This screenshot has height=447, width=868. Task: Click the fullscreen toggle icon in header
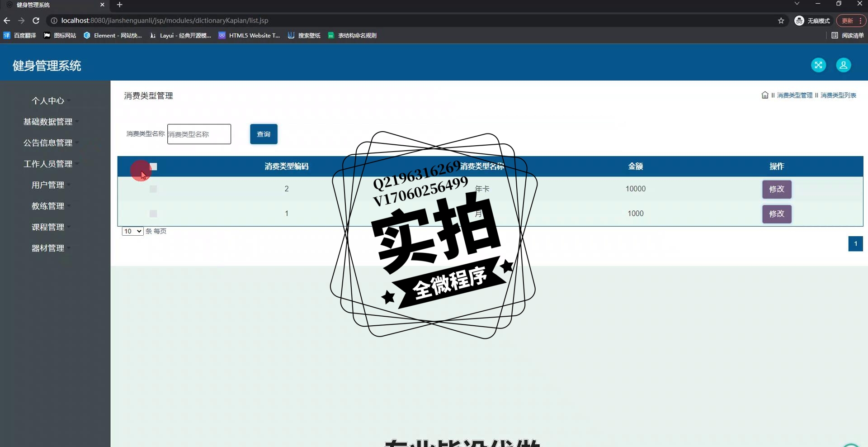[818, 65]
